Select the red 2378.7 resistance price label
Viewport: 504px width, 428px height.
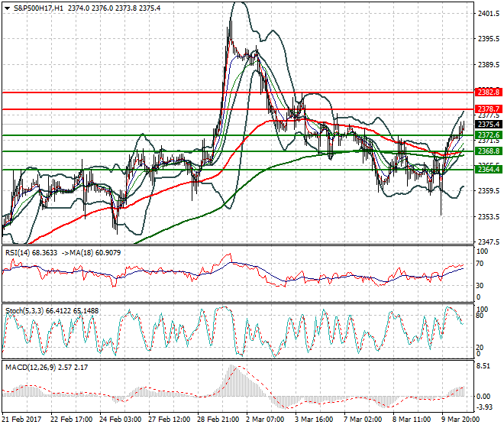pyautogui.click(x=488, y=109)
